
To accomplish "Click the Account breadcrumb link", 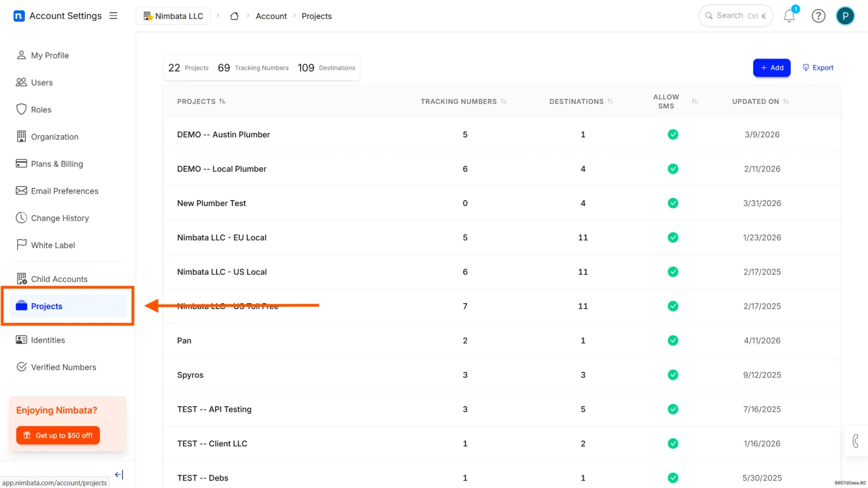I will 271,16.
